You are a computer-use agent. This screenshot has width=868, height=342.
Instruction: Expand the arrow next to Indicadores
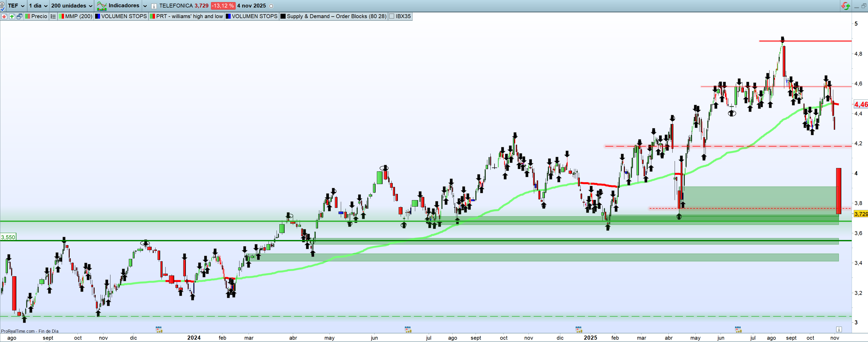tap(145, 6)
